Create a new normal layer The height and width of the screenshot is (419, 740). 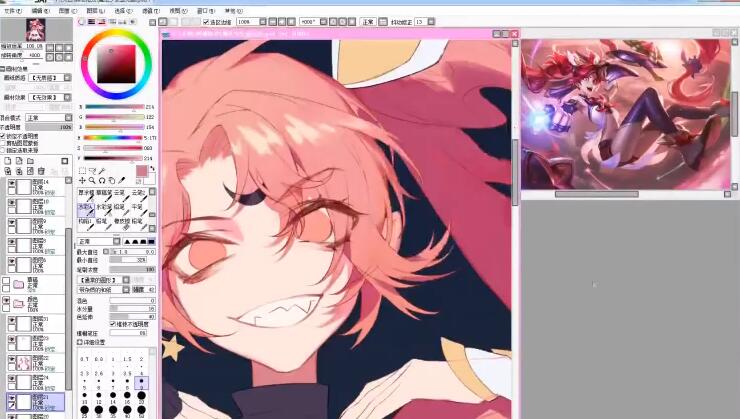click(8, 161)
